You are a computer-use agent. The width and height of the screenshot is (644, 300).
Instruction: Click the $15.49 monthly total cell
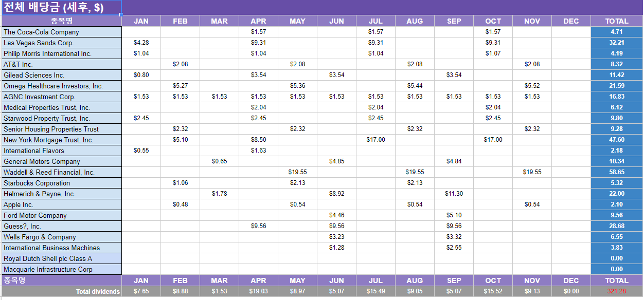point(375,291)
